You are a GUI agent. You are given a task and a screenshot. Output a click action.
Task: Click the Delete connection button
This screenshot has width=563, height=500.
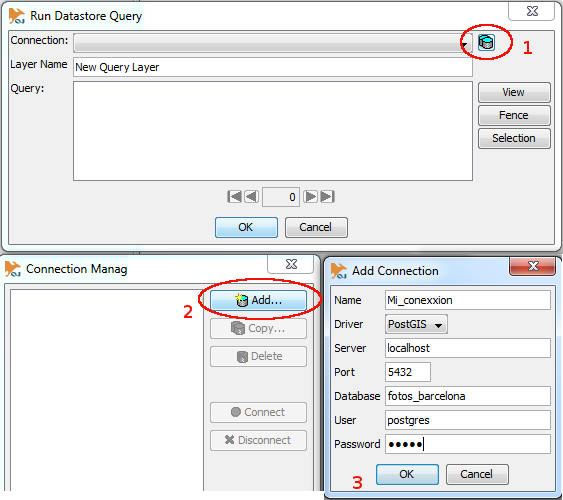pos(259,356)
